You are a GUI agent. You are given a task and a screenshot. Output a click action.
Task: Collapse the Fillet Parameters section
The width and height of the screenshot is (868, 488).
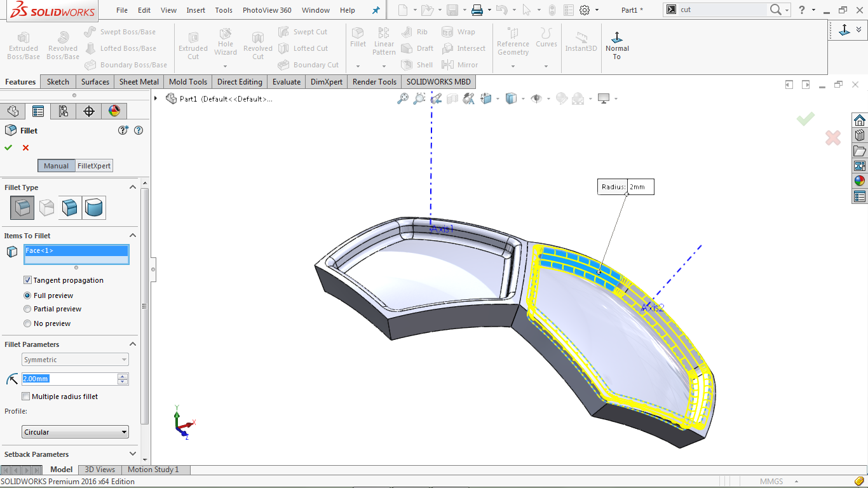(133, 344)
